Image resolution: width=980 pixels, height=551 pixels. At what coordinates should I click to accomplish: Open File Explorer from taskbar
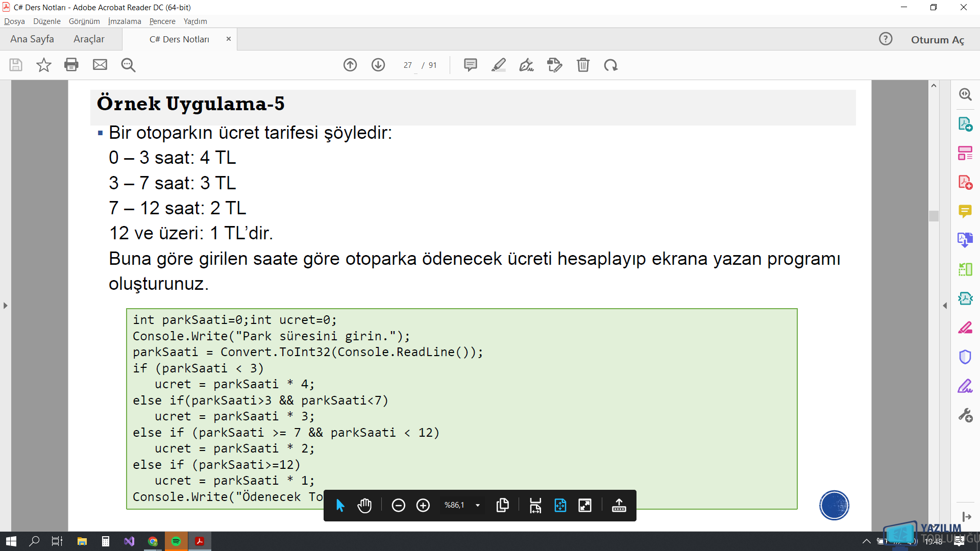click(x=82, y=541)
